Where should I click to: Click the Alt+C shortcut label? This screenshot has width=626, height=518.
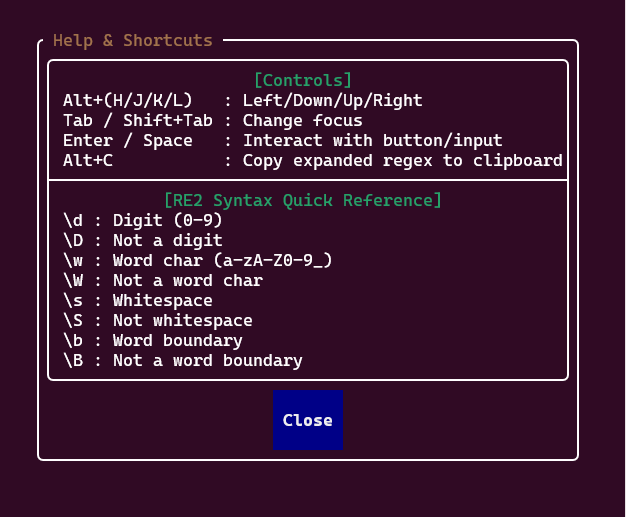tap(88, 161)
